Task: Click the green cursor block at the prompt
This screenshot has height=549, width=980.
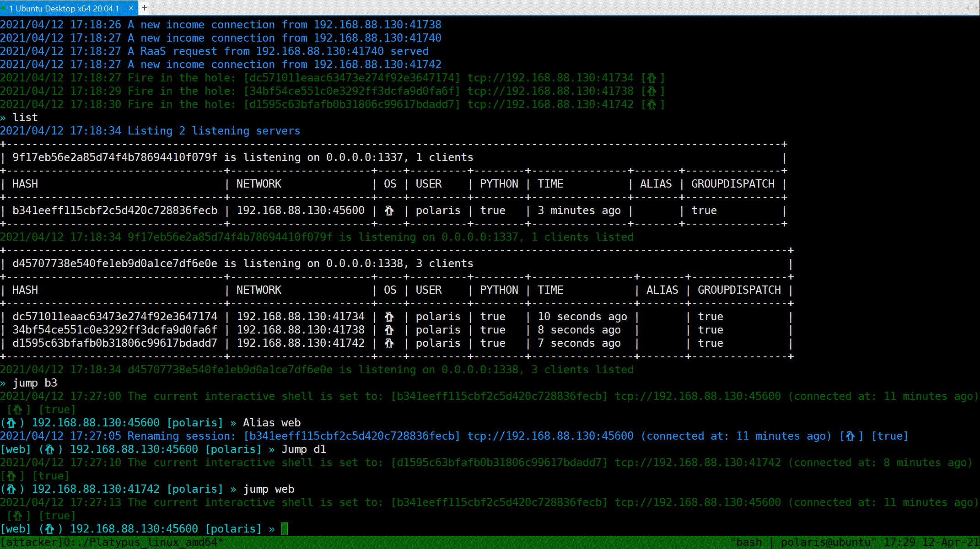Action: point(285,529)
